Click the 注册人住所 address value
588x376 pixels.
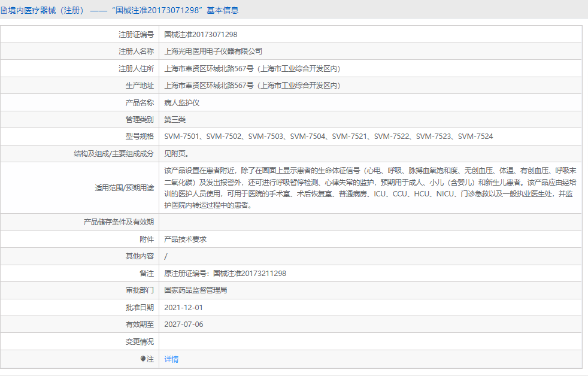(252, 69)
